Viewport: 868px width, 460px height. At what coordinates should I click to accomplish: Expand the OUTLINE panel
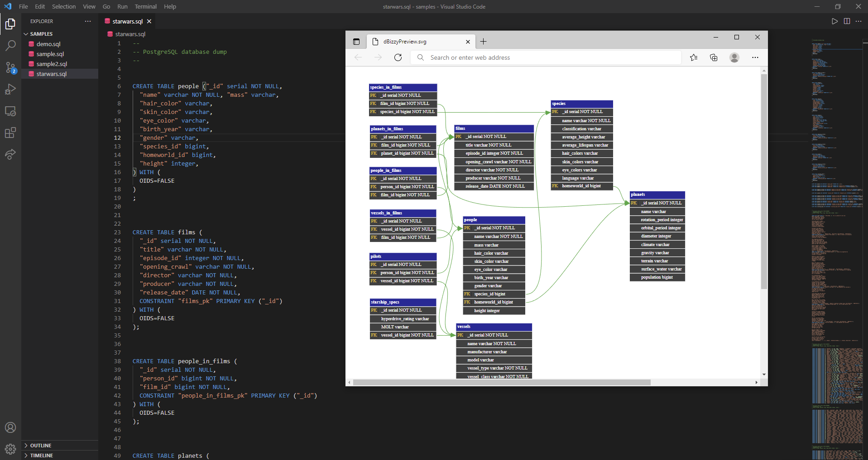[41, 446]
